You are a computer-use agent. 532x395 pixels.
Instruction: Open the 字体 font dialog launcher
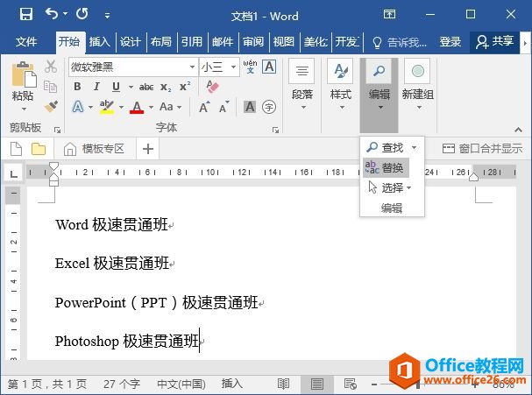pyautogui.click(x=275, y=130)
